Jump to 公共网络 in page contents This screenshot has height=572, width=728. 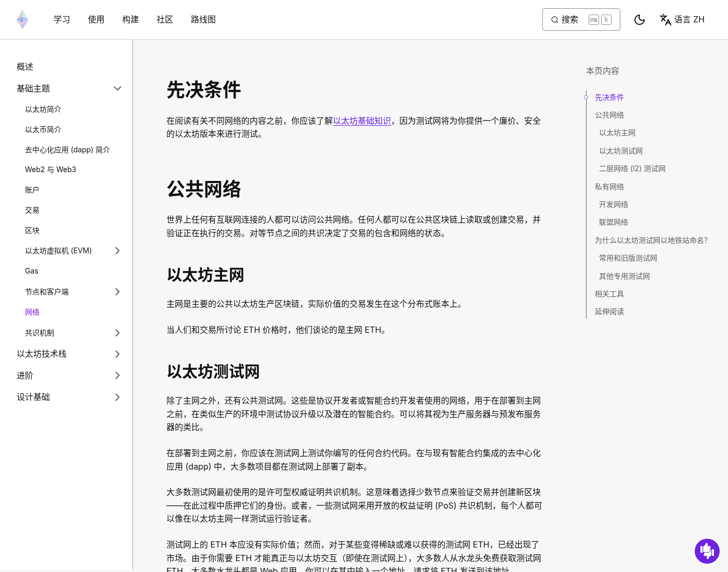point(609,115)
